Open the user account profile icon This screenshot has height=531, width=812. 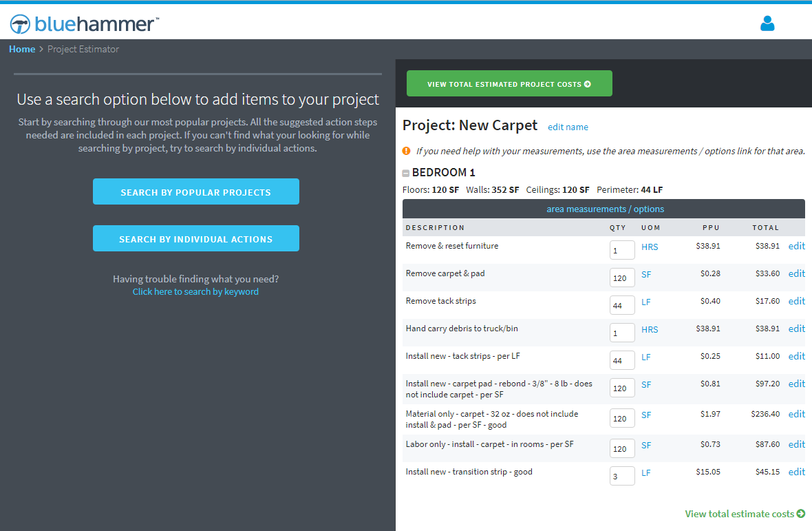coord(767,24)
